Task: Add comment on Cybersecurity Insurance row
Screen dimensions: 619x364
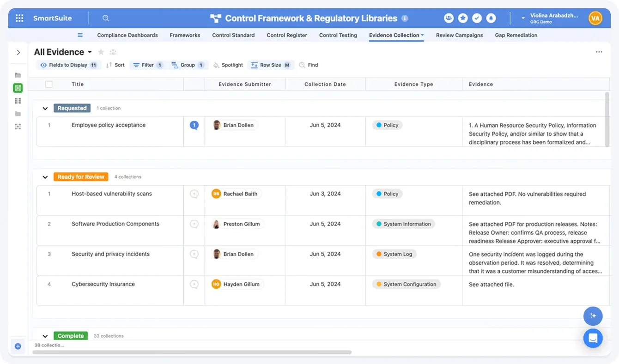Action: (x=194, y=285)
